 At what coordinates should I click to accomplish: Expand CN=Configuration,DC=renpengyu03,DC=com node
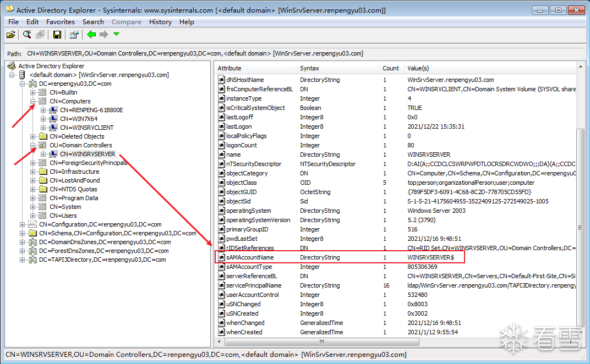pos(22,224)
